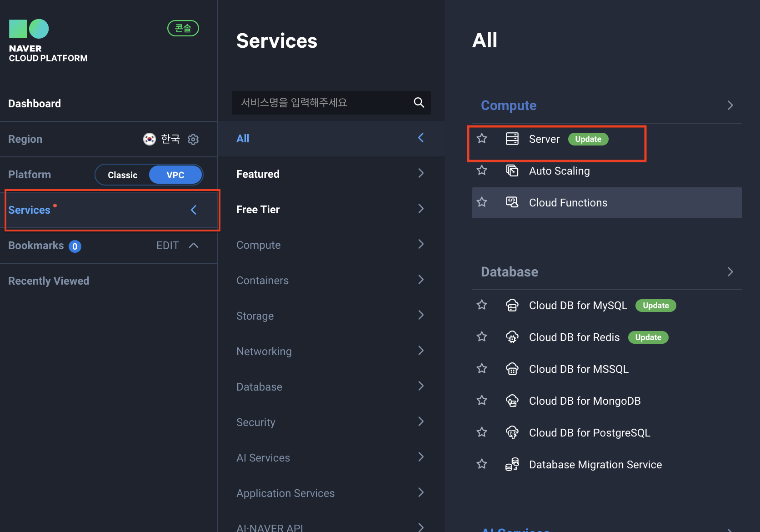Open the Compute category

[331, 245]
